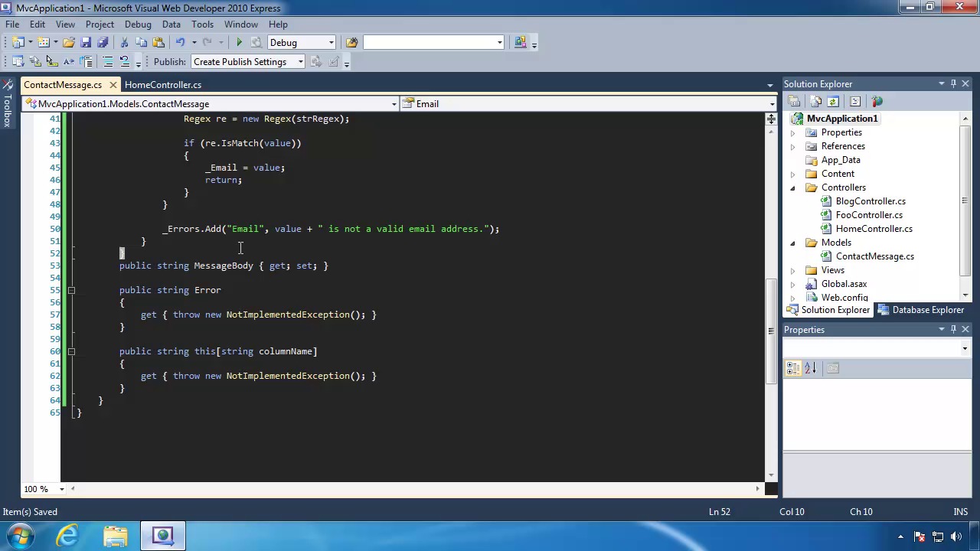Viewport: 980px width, 551px height.
Task: Click the Comment Out Selected Lines icon
Action: coord(108,62)
